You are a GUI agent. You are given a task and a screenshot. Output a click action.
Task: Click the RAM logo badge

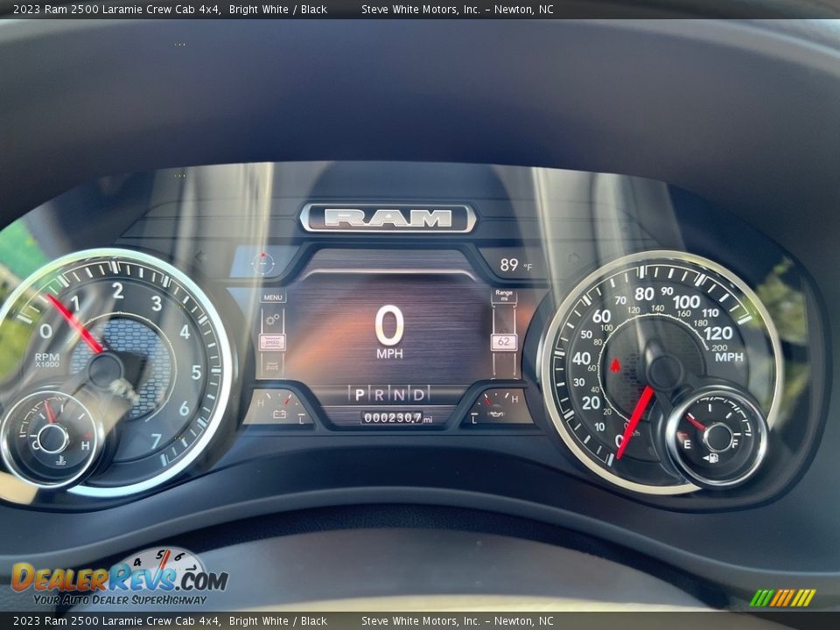[388, 219]
